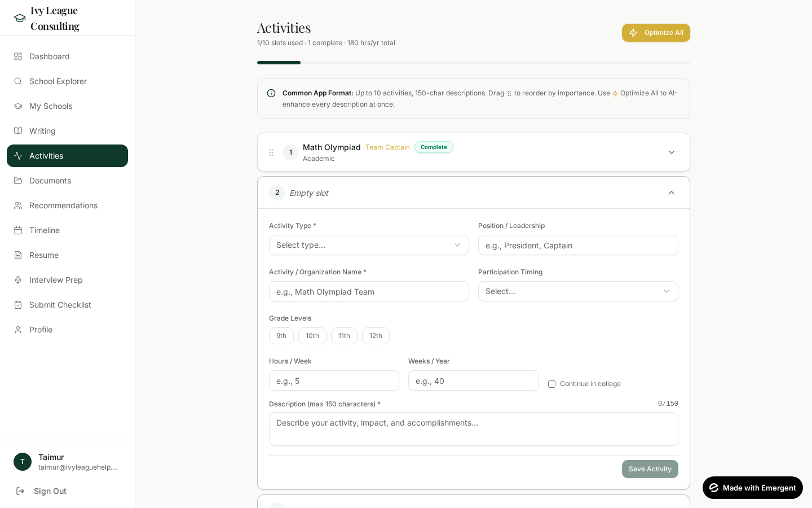
Task: Click the taimur@ivyleaguehelp email text
Action: tap(78, 467)
